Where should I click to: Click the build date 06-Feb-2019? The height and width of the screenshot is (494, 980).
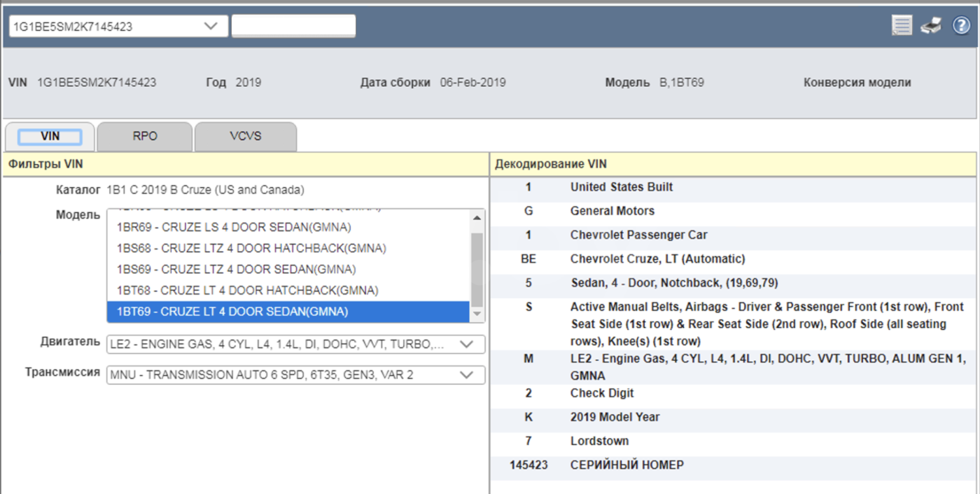[x=473, y=83]
